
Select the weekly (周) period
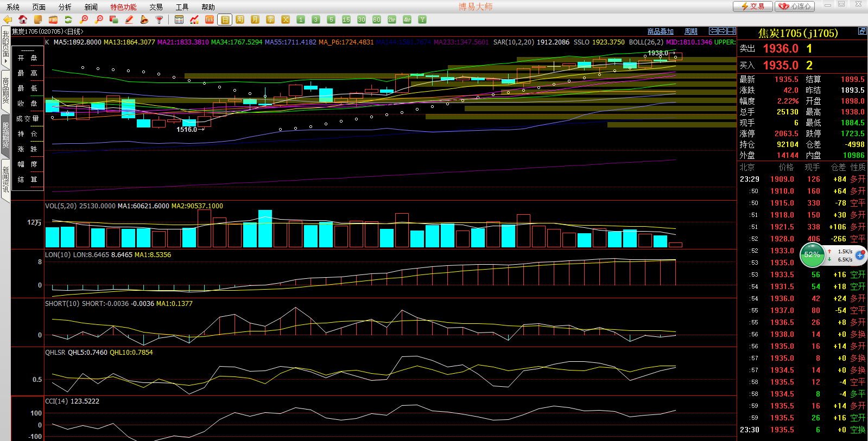pos(240,20)
